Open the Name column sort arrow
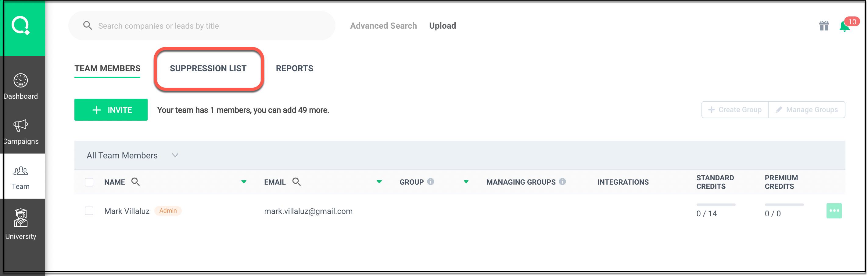The image size is (868, 276). (x=244, y=182)
